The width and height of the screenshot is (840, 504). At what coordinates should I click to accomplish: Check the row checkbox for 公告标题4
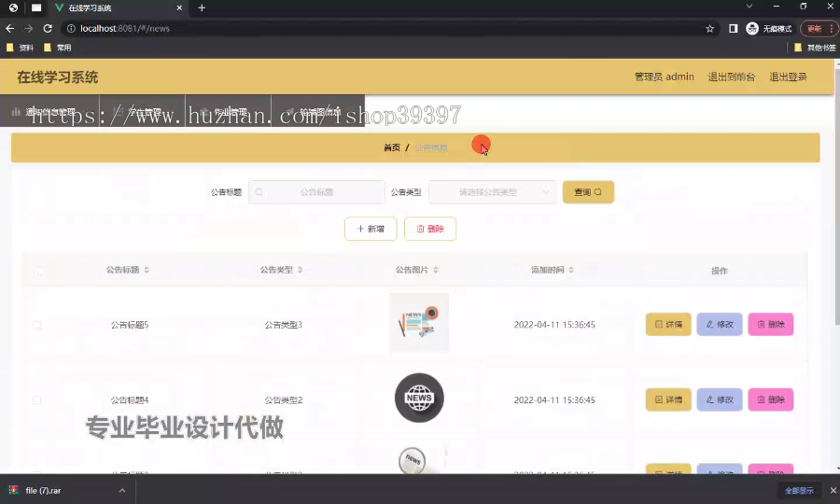click(x=36, y=400)
